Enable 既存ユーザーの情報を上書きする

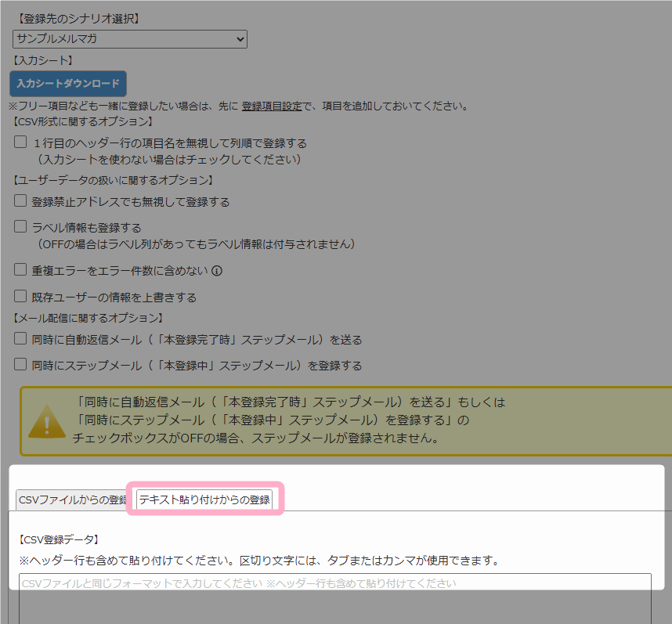point(20,296)
